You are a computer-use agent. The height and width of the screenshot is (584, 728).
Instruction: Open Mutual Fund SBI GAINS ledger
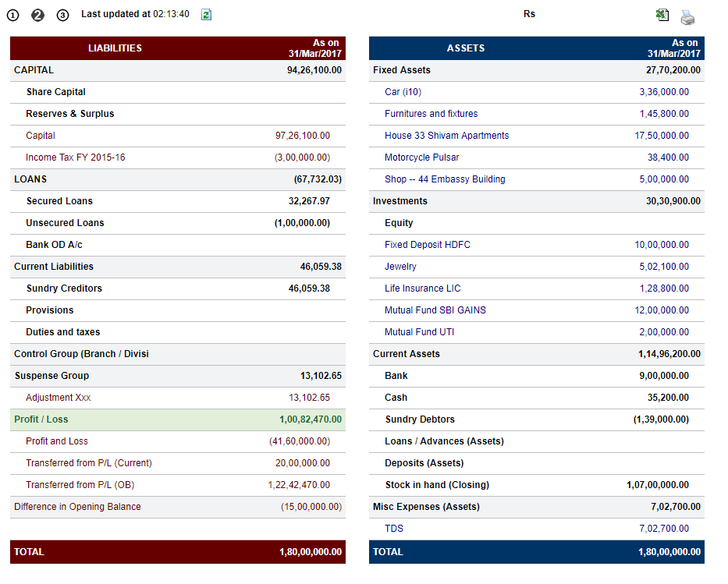[x=435, y=310]
